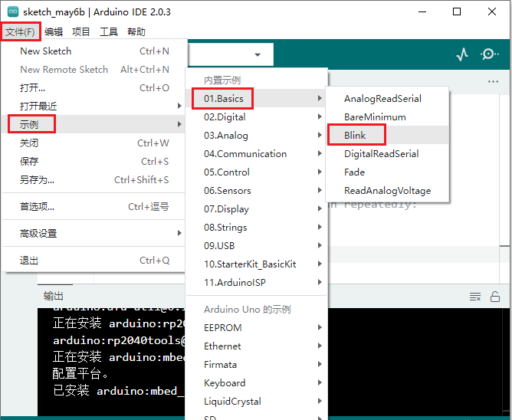The width and height of the screenshot is (512, 420).
Task: Open the Serial Plotter icon
Action: tap(462, 54)
